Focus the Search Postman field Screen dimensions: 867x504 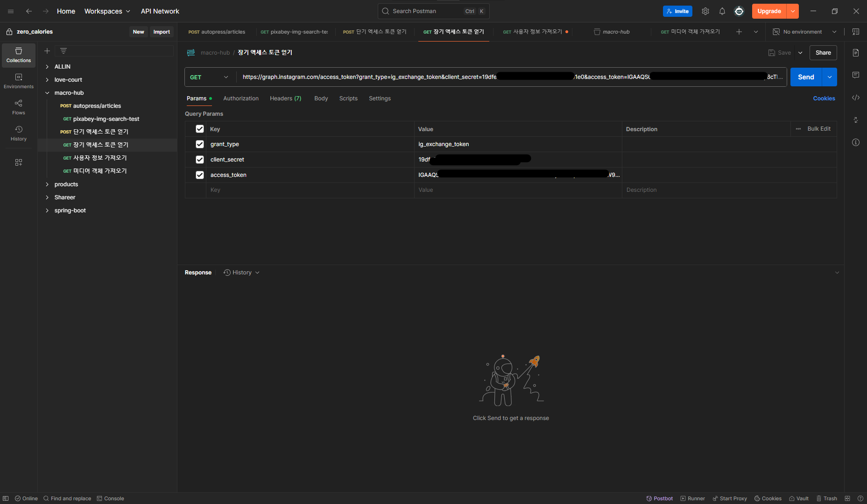coord(433,11)
